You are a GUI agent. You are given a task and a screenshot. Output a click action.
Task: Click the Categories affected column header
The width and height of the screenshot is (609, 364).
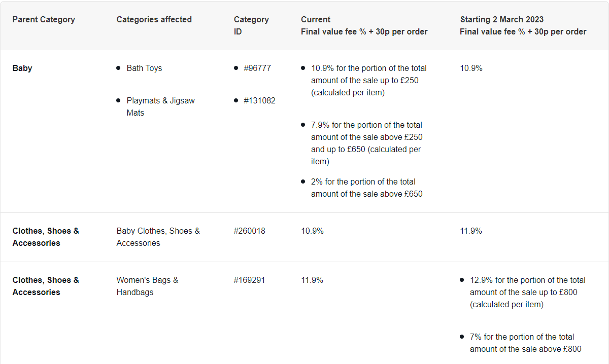coord(154,20)
